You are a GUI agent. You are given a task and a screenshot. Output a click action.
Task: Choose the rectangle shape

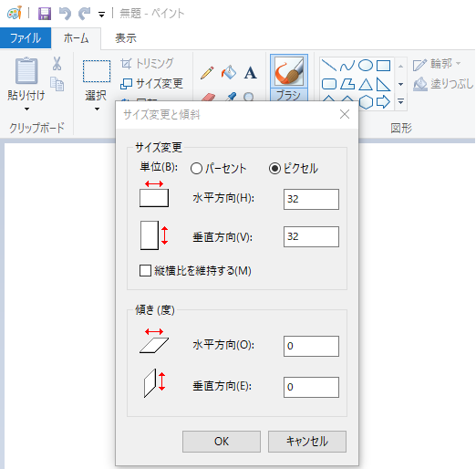[x=383, y=66]
